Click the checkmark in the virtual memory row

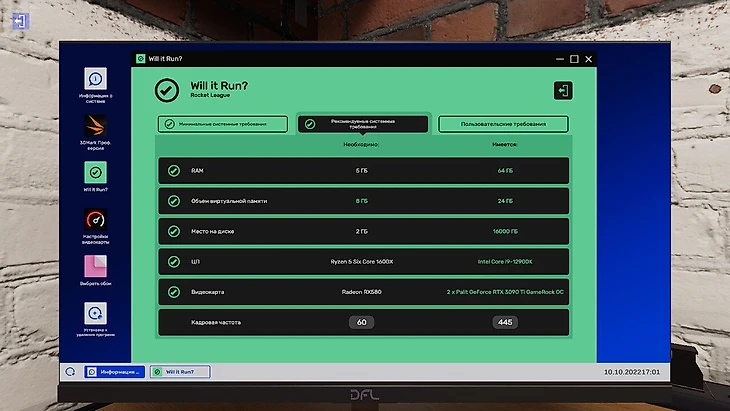174,201
